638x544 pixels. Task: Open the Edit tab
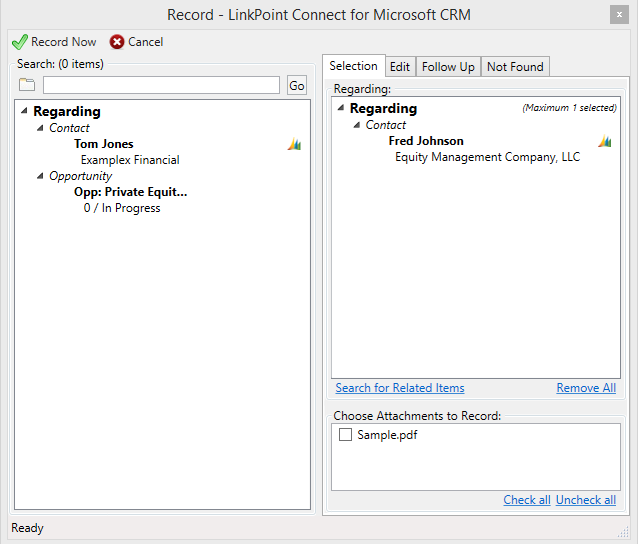(400, 67)
